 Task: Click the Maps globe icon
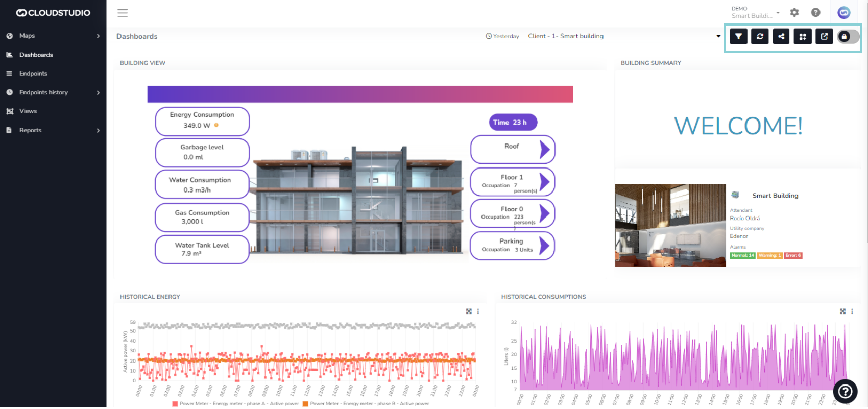click(9, 36)
